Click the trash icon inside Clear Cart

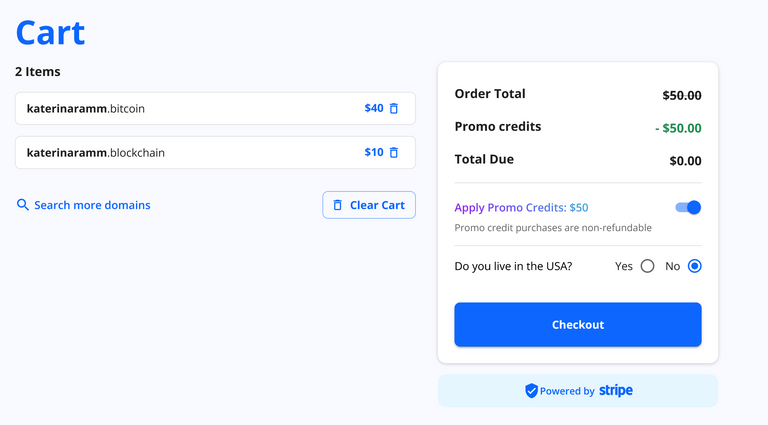tap(337, 205)
